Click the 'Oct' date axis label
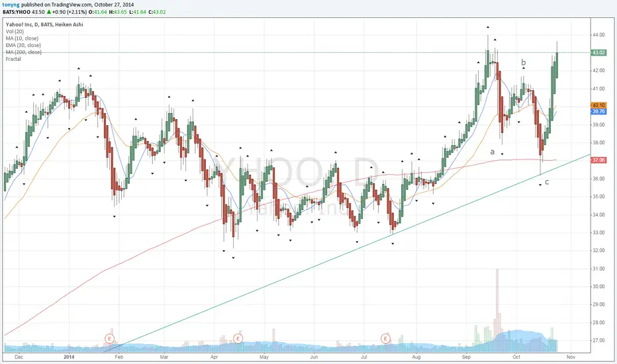Screen dimensions: 617x364 pyautogui.click(x=516, y=357)
